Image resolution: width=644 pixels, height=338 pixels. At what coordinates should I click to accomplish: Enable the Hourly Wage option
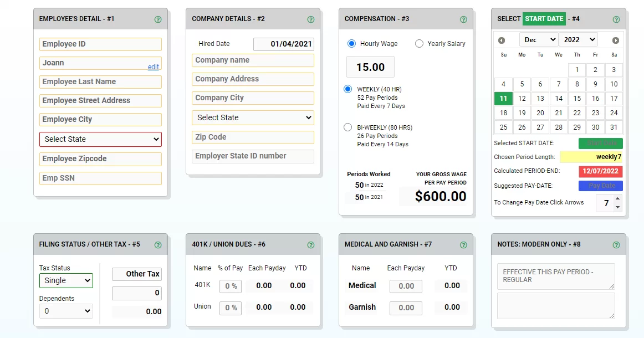pyautogui.click(x=347, y=43)
